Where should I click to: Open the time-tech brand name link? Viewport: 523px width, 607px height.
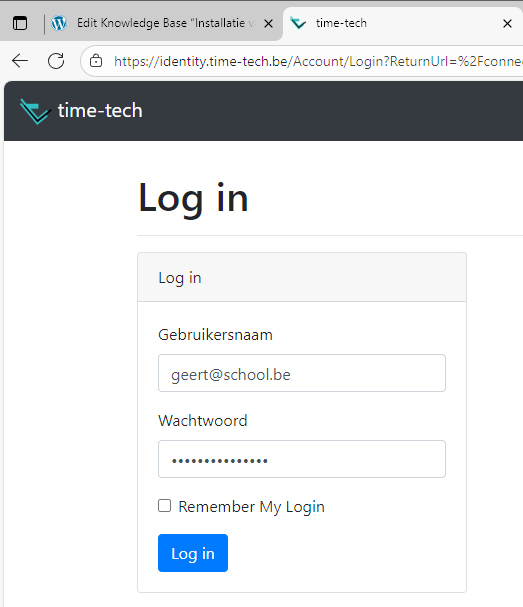tap(100, 111)
